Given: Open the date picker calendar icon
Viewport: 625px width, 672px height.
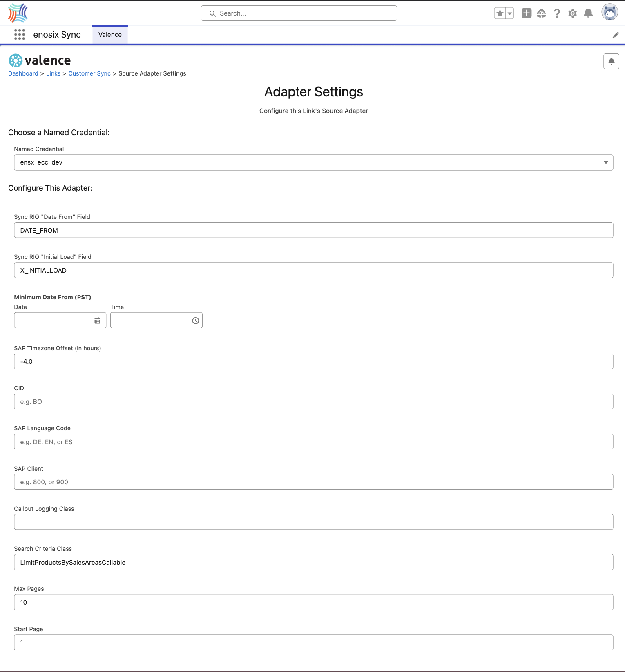Looking at the screenshot, I should tap(97, 320).
